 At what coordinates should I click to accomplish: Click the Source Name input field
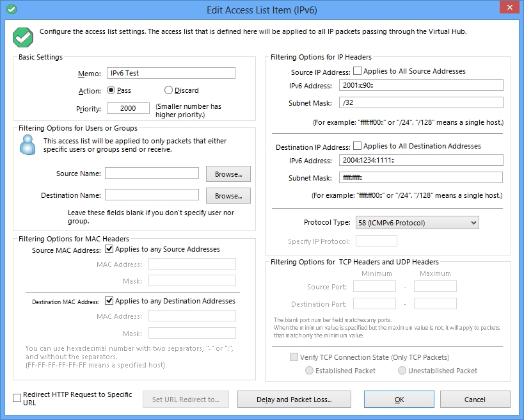[152, 174]
